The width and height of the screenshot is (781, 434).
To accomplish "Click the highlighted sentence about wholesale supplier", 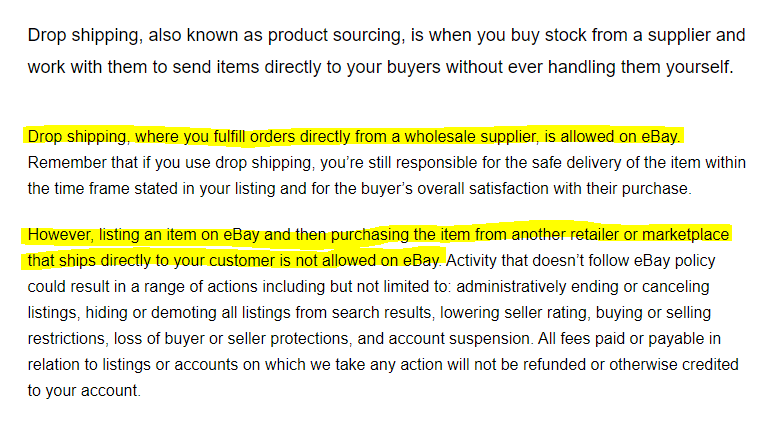I will point(354,137).
